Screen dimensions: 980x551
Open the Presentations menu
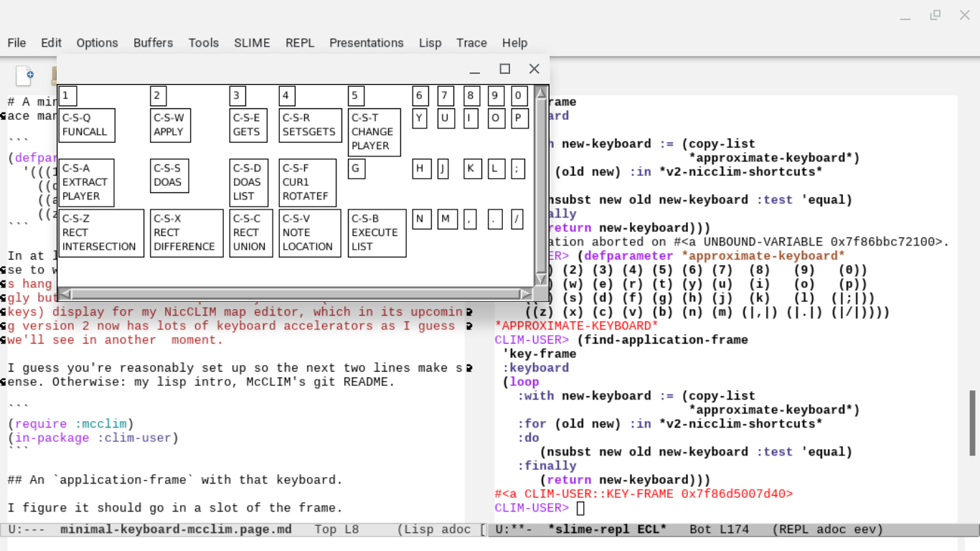(366, 43)
